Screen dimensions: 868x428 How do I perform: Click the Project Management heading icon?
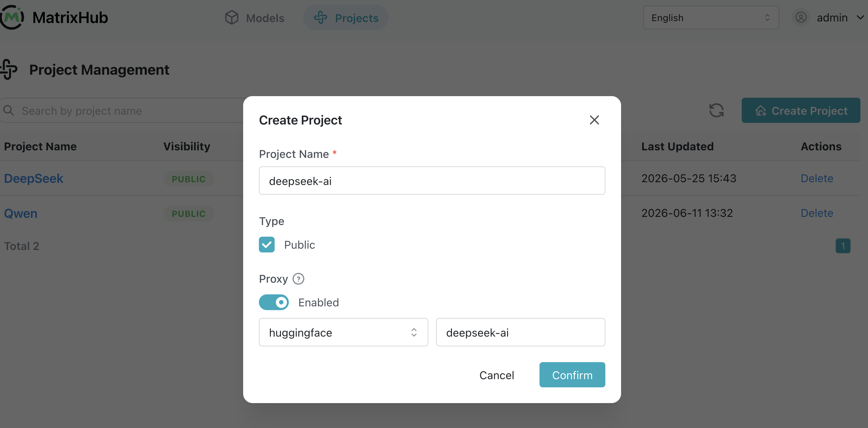coord(9,69)
